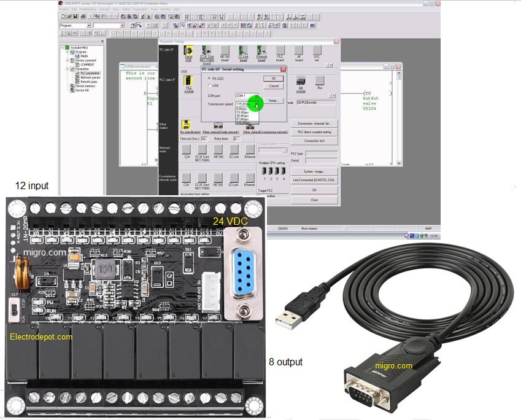Image resolution: width=521 pixels, height=420 pixels.
Task: Click the Connection test button
Action: tap(314, 140)
